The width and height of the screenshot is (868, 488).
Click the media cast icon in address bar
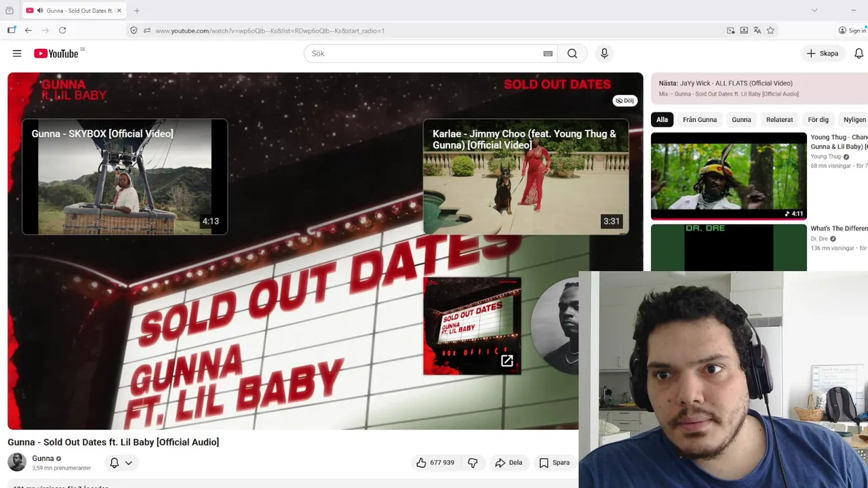click(x=730, y=30)
